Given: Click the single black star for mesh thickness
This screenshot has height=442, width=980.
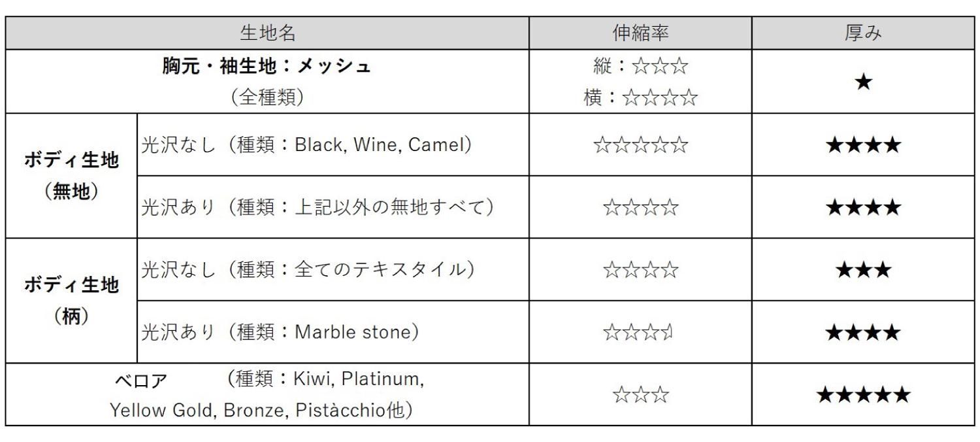Looking at the screenshot, I should pyautogui.click(x=864, y=83).
